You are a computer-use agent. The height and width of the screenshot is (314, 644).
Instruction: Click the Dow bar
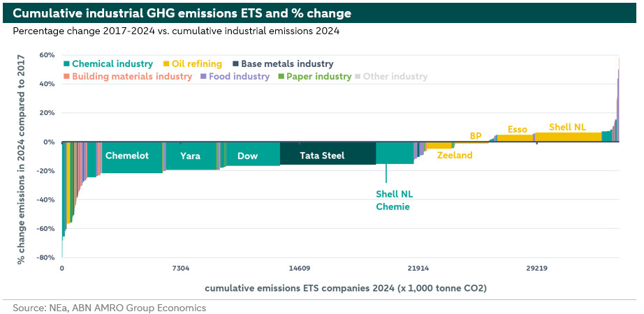pyautogui.click(x=253, y=154)
